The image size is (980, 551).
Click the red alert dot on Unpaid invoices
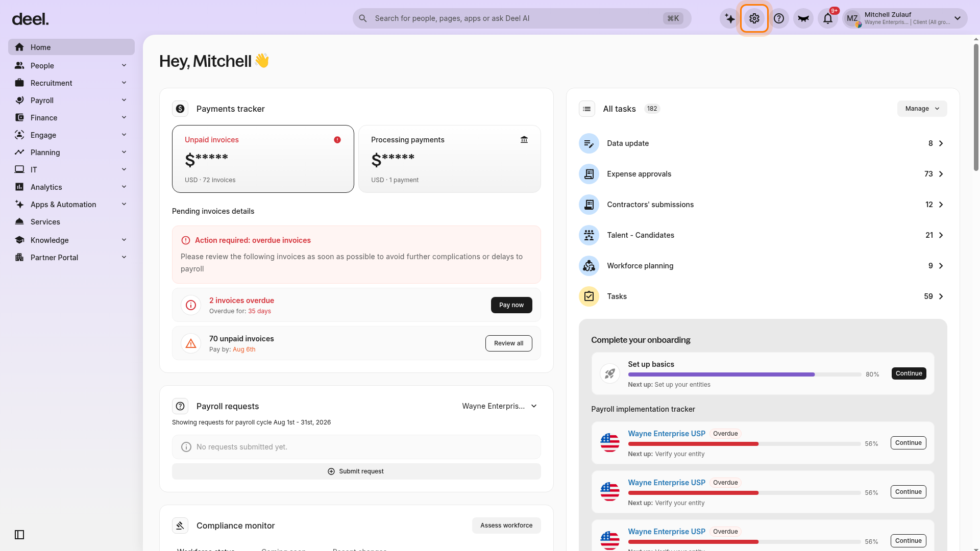337,140
